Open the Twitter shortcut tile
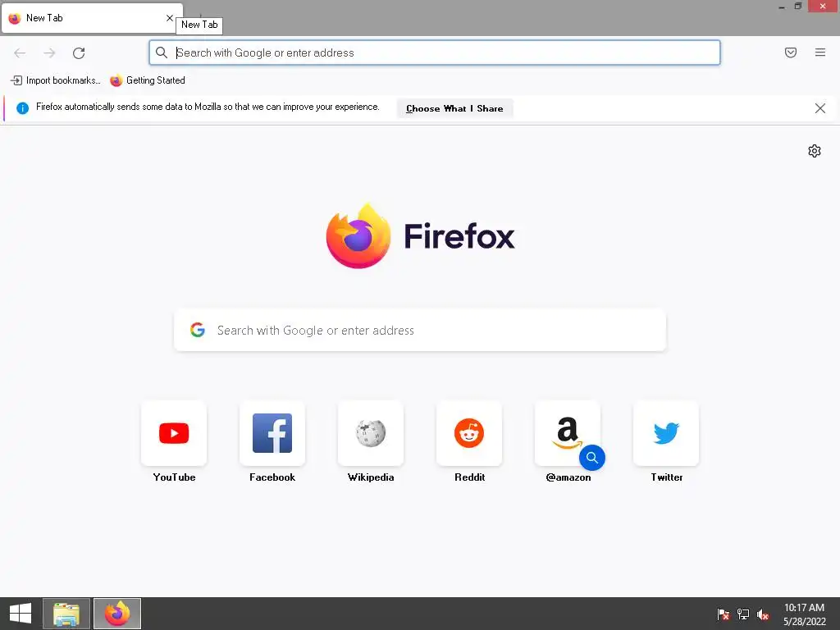 pos(666,433)
